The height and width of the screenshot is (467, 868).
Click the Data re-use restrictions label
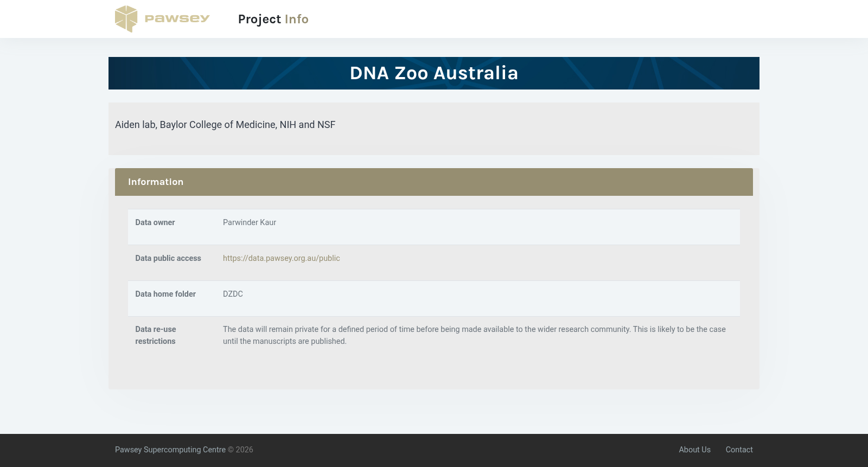[x=156, y=335]
